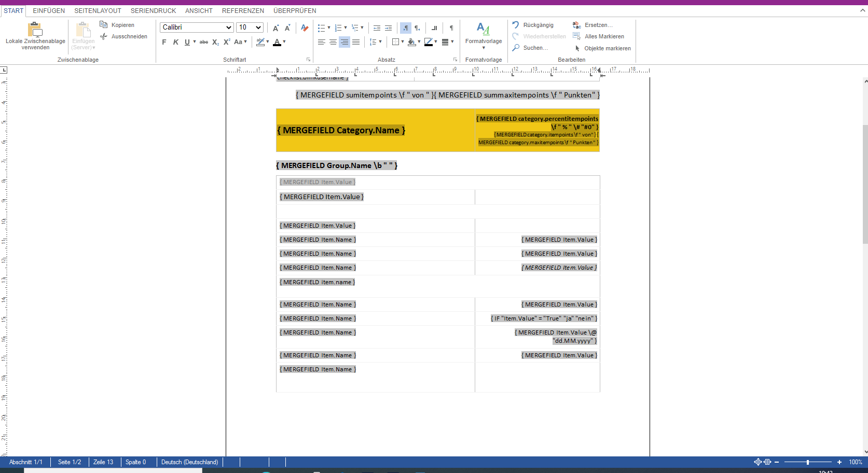Toggle right alignment of paragraph
Viewport: 868px width, 473px height.
[x=345, y=42]
